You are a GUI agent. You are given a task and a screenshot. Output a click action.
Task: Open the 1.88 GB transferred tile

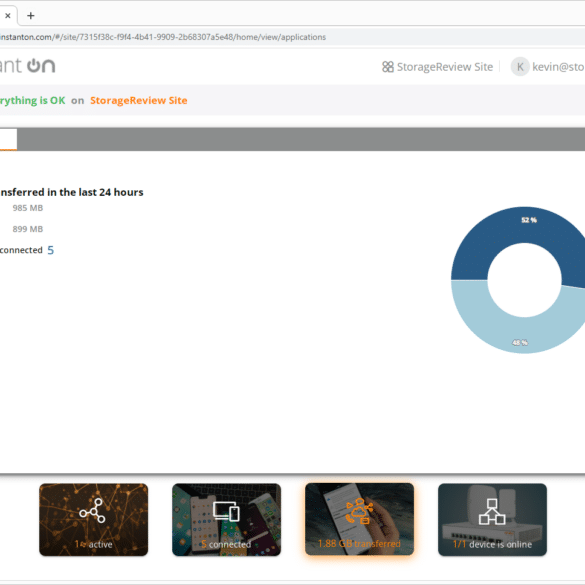click(359, 519)
